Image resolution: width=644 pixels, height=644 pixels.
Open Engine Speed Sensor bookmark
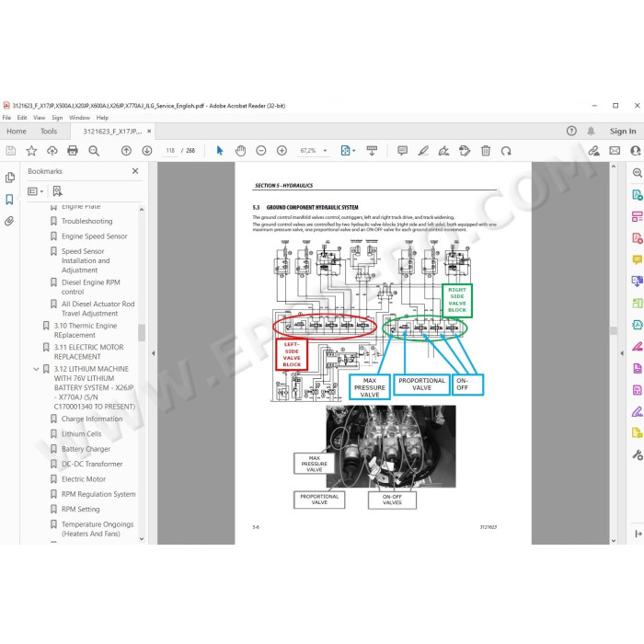(x=95, y=236)
